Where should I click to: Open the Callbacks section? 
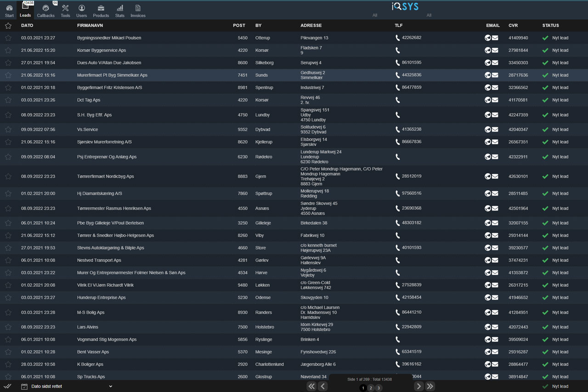pyautogui.click(x=45, y=11)
